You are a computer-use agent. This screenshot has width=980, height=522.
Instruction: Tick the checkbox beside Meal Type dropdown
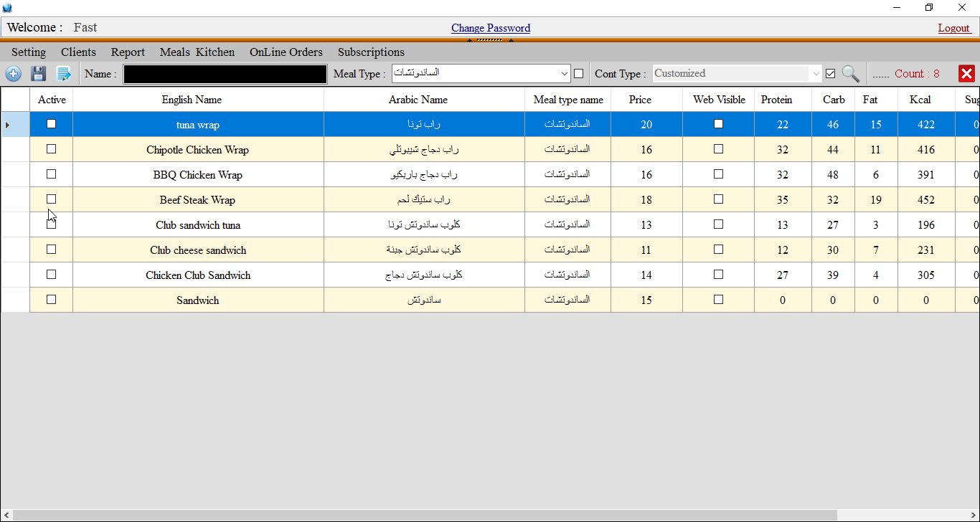579,73
